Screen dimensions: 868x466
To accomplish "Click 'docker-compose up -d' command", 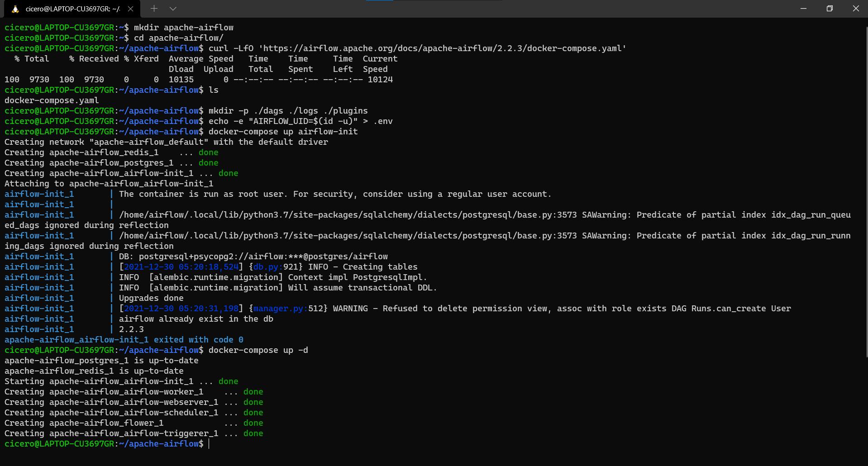I will [x=258, y=350].
